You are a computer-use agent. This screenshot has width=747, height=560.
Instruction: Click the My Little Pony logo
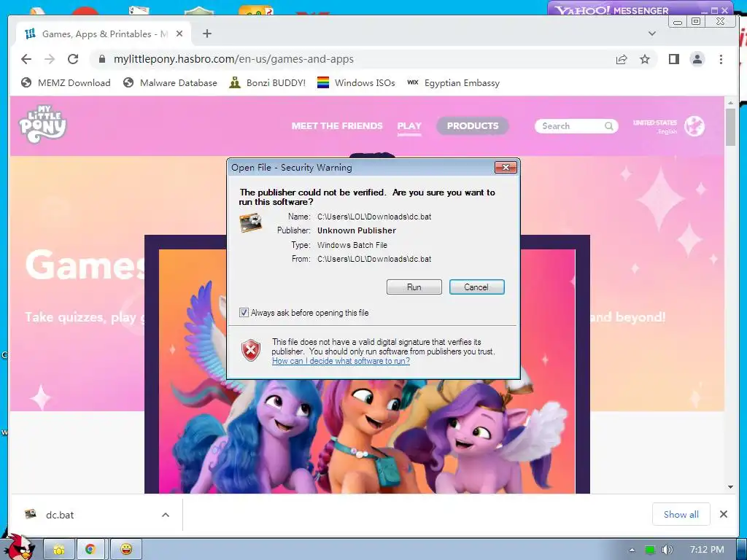click(43, 124)
